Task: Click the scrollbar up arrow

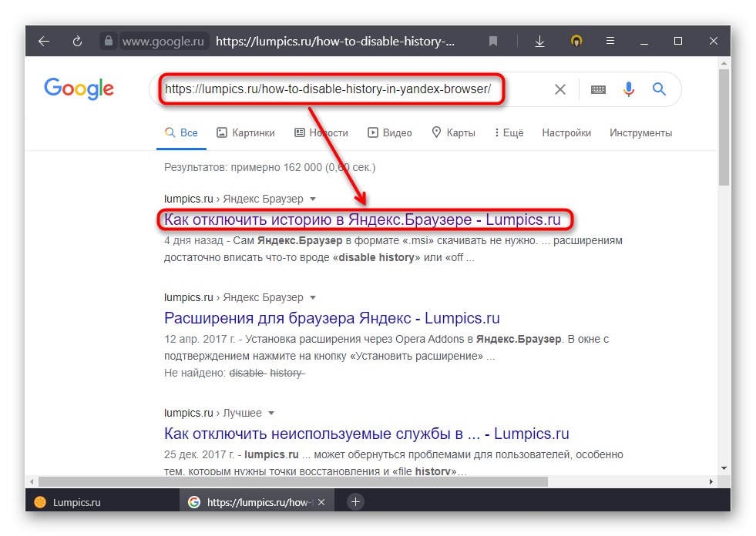Action: pyautogui.click(x=724, y=63)
